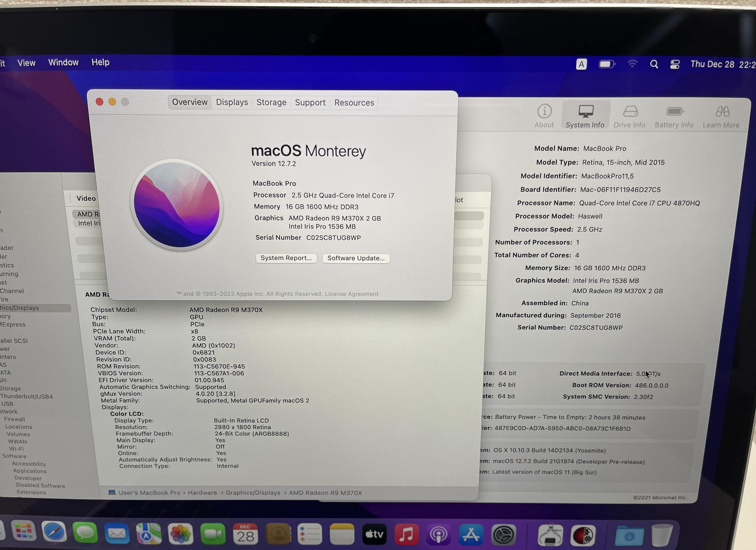This screenshot has width=756, height=550.
Task: Select Thunderbolt/USB4 in the sidebar
Action: [x=26, y=396]
